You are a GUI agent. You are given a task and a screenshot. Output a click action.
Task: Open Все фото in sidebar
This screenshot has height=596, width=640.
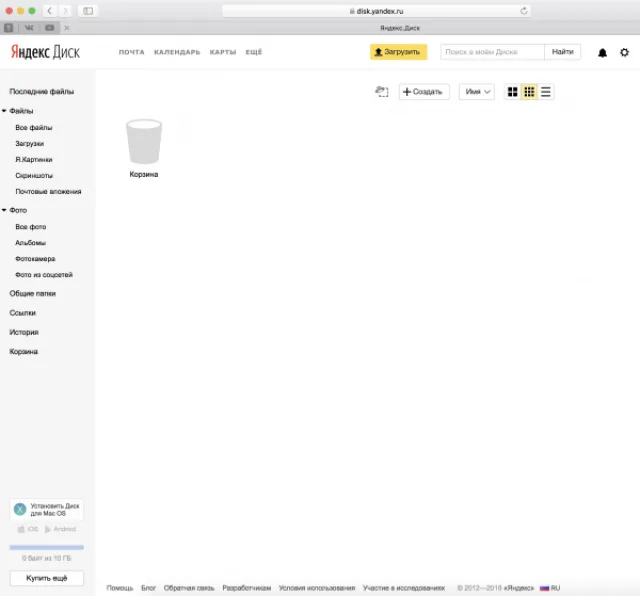pos(31,227)
